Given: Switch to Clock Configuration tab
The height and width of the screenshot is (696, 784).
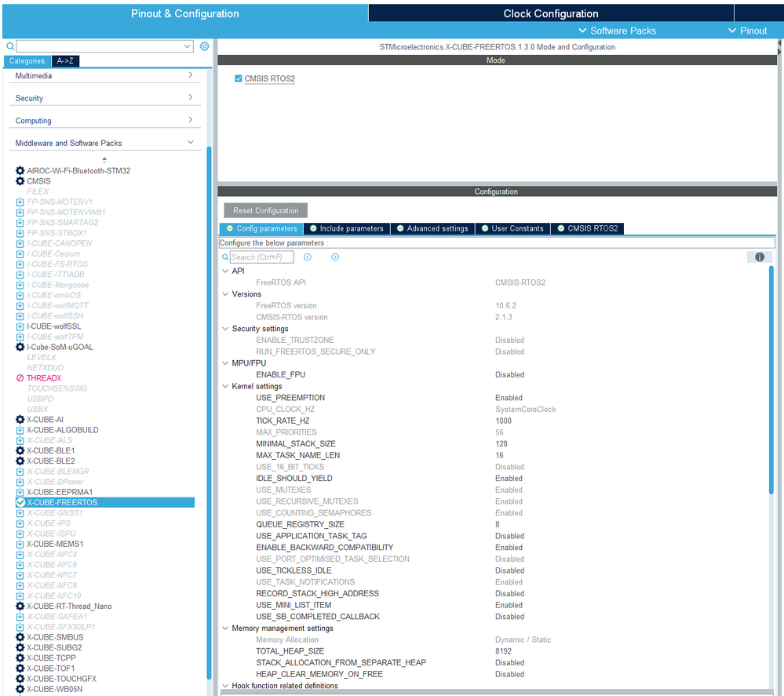Looking at the screenshot, I should click(x=550, y=13).
